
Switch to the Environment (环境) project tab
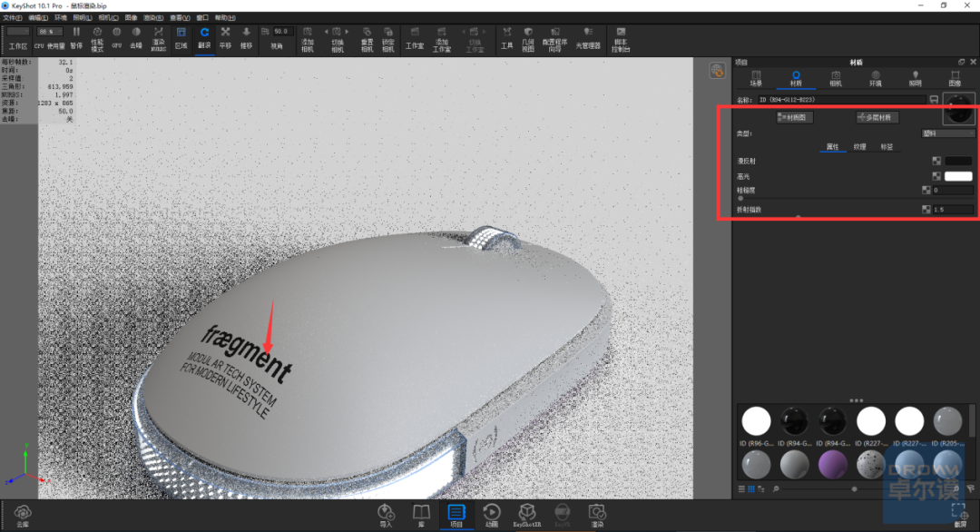[875, 79]
